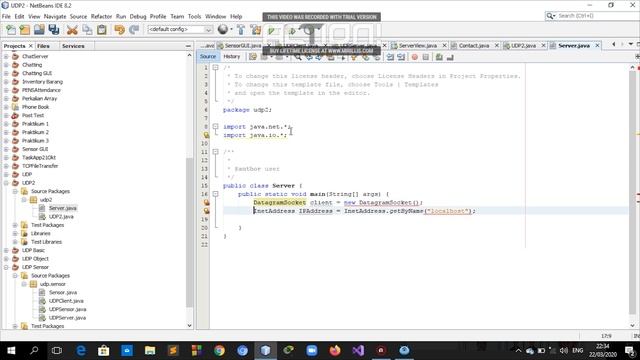Switch to the ServerView.java editor tab
Image resolution: width=640 pixels, height=360 pixels.
tap(418, 46)
